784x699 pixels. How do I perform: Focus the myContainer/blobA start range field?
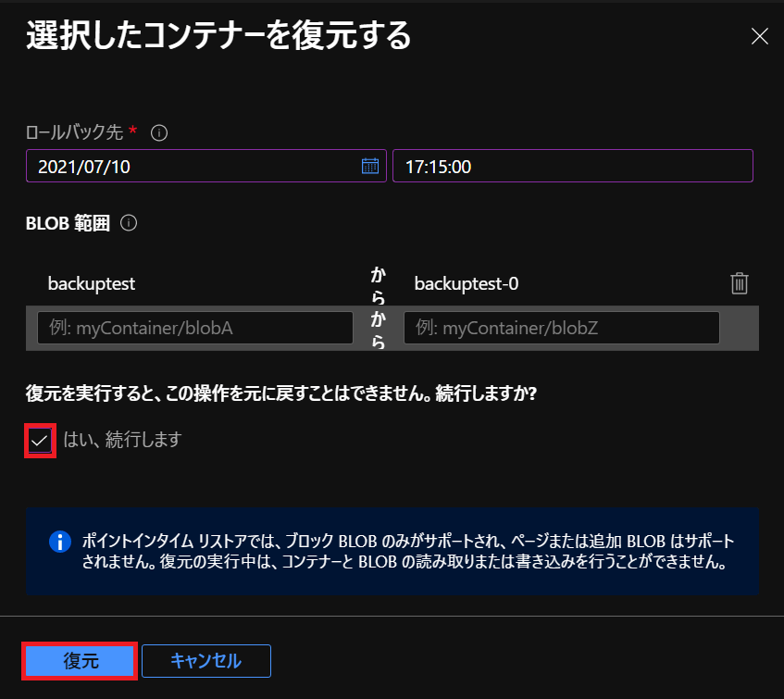coord(195,328)
